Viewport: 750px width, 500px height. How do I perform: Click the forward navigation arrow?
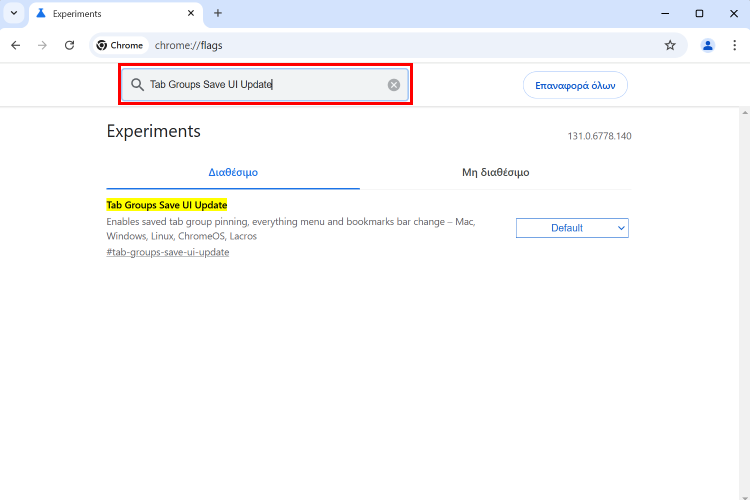pyautogui.click(x=43, y=45)
